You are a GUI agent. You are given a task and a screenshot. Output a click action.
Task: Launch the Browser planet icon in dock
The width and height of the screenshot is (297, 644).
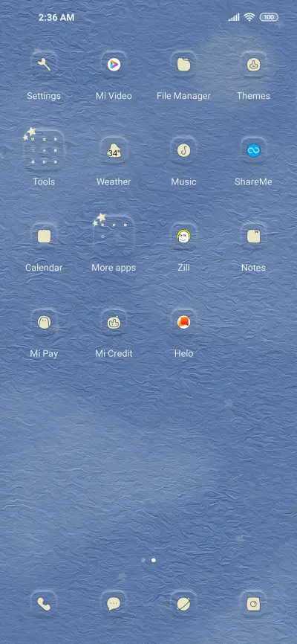[183, 604]
